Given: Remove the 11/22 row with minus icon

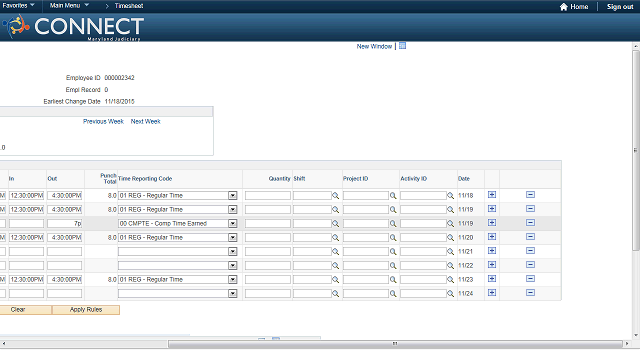Looking at the screenshot, I should (x=530, y=265).
